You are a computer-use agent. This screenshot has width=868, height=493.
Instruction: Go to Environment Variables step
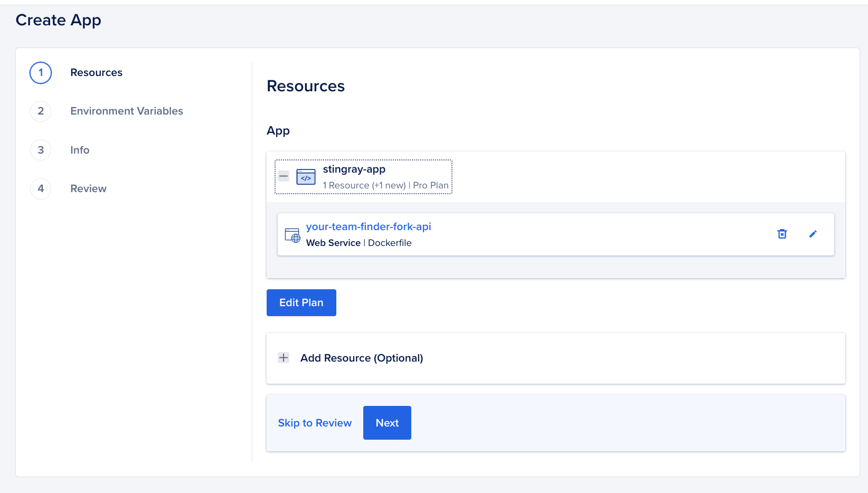point(127,111)
